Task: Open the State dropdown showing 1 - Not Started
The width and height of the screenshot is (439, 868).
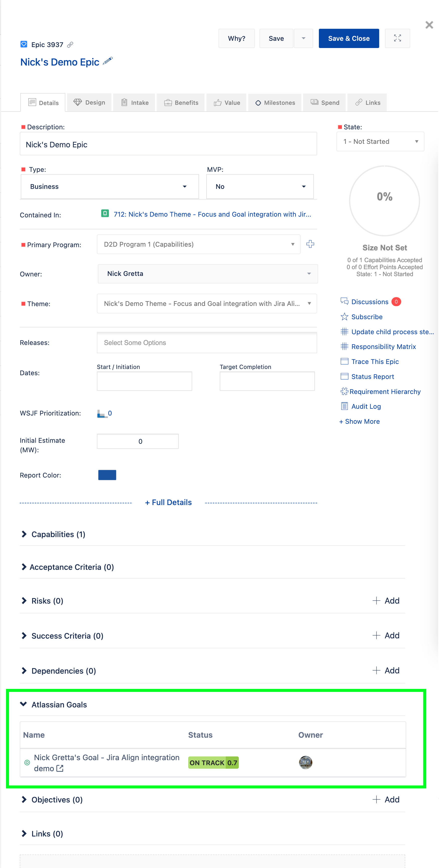Action: pos(380,142)
